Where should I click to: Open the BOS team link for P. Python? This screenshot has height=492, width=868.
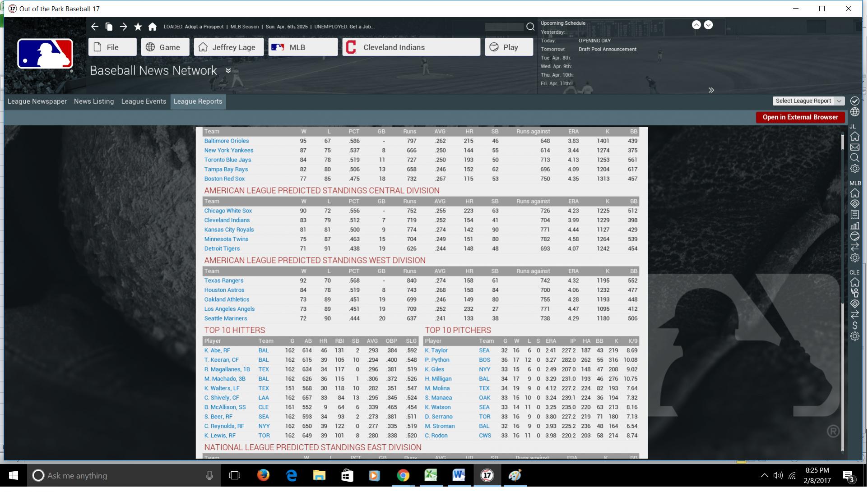pos(484,360)
